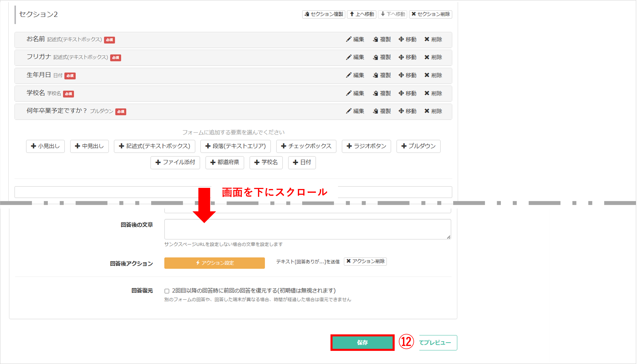Click the 下へ移動 section button

(392, 14)
